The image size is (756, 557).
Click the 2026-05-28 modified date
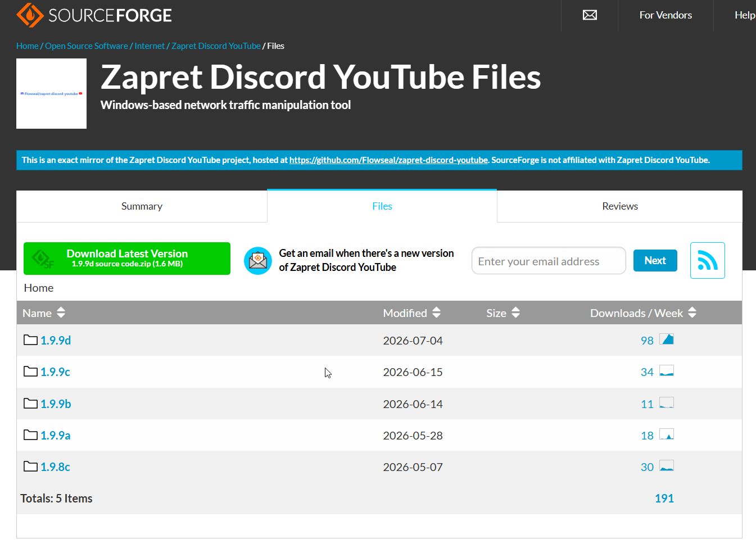pos(413,436)
